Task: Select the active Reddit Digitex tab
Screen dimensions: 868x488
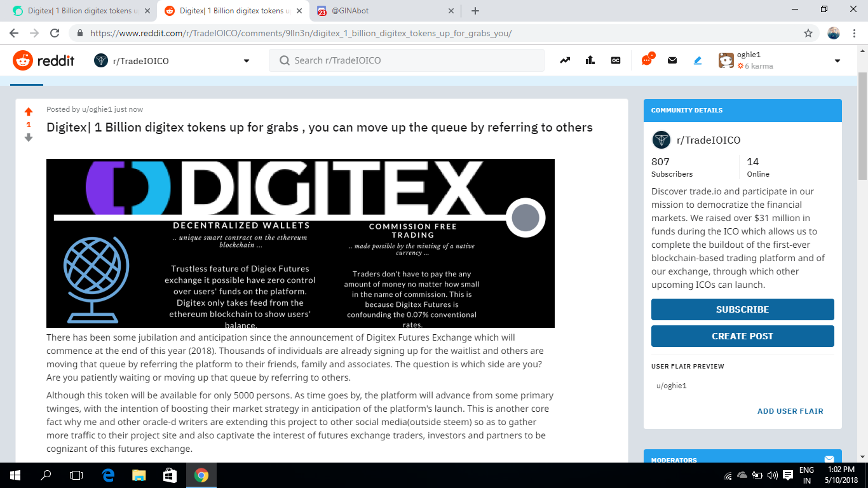Action: click(x=233, y=11)
